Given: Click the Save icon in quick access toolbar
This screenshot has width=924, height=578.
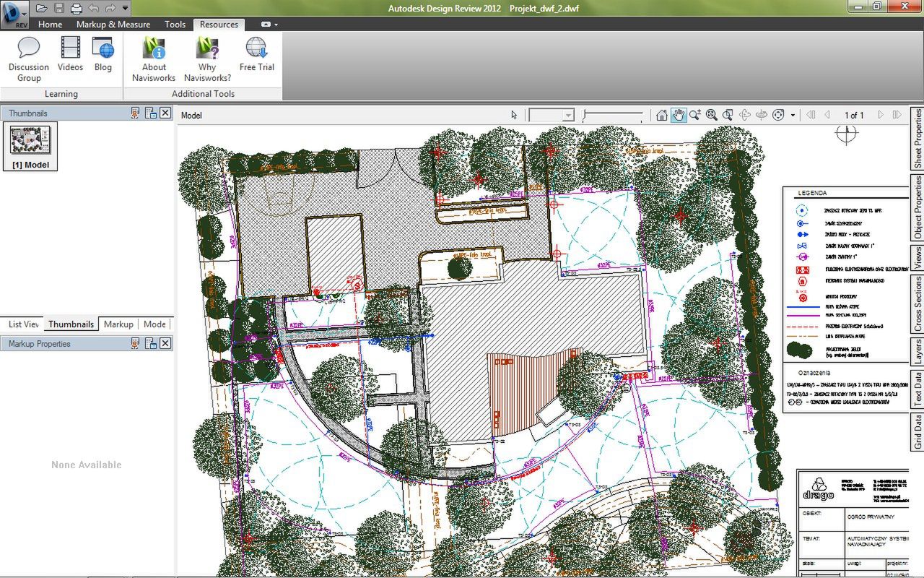Looking at the screenshot, I should tap(59, 8).
